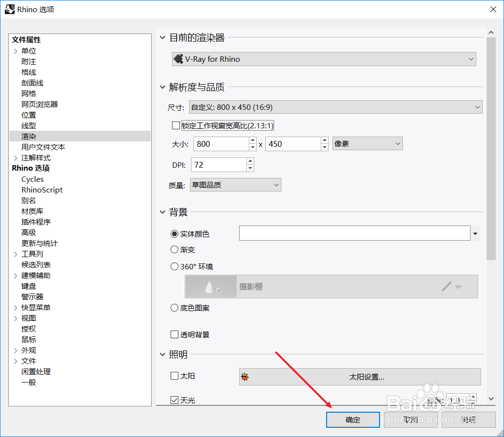Select the 360° 环境 radio button
The height and width of the screenshot is (437, 504).
tap(174, 266)
